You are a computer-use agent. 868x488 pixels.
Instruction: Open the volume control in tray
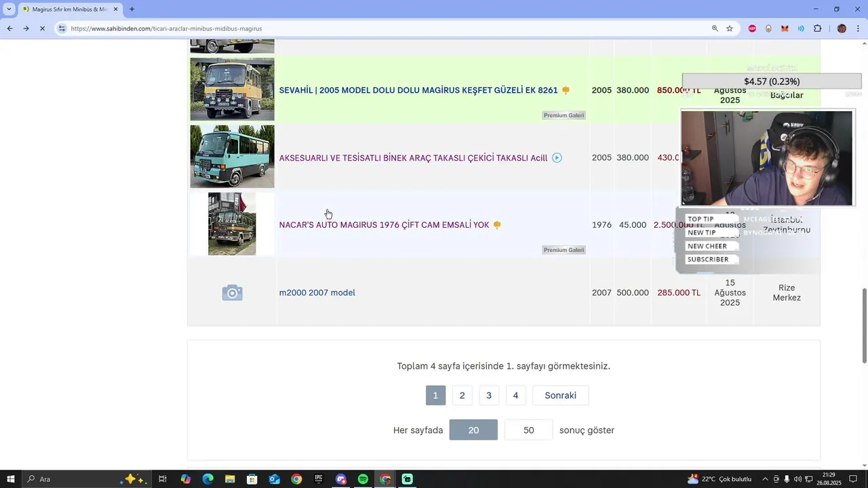point(797,479)
